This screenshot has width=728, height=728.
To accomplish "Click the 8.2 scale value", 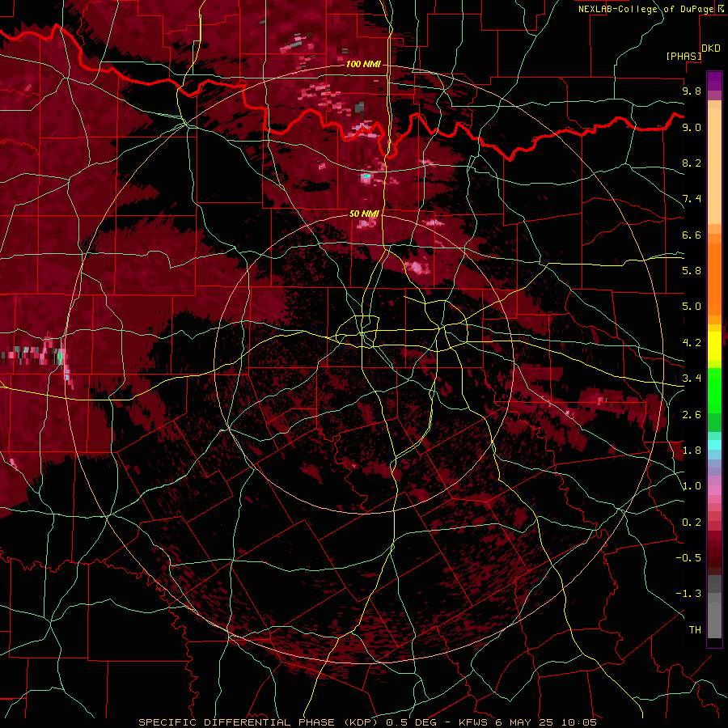I will point(692,163).
